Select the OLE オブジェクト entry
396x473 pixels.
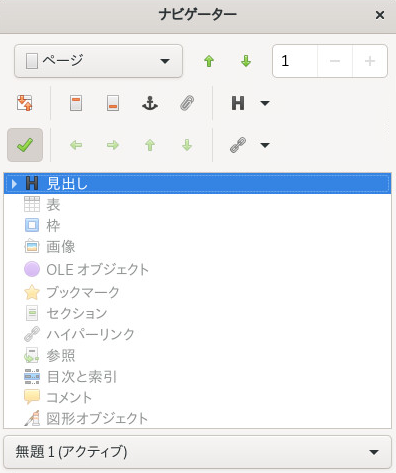(97, 270)
